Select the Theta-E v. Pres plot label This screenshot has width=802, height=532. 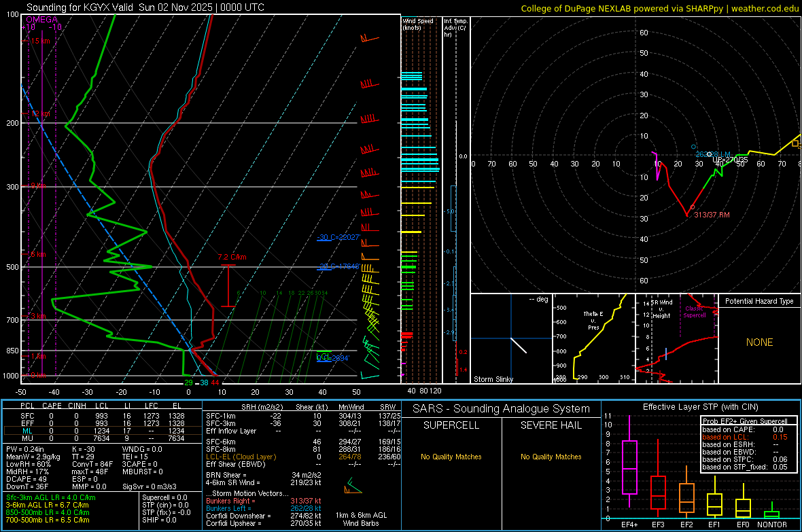[x=593, y=320]
